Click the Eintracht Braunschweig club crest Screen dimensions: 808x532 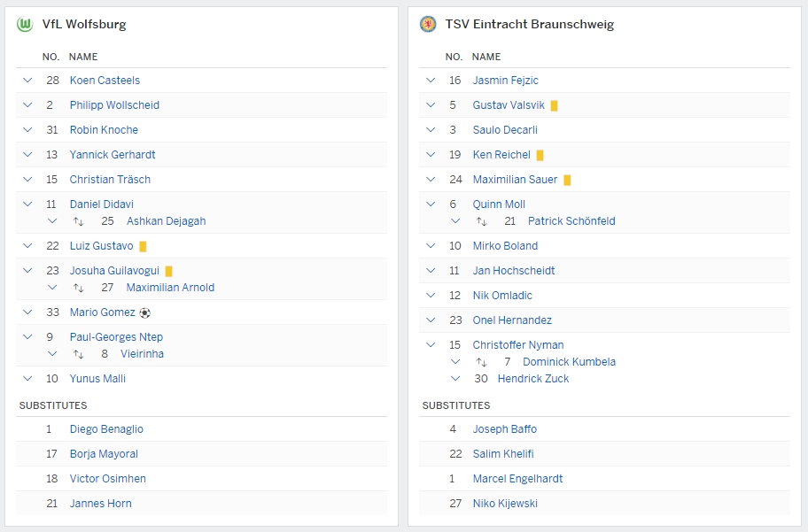[428, 25]
